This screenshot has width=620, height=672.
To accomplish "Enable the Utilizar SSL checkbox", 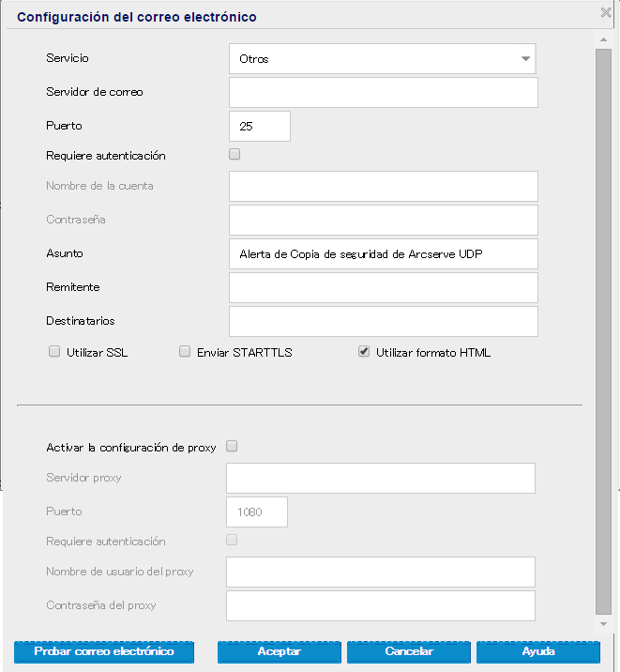I will pos(54,353).
